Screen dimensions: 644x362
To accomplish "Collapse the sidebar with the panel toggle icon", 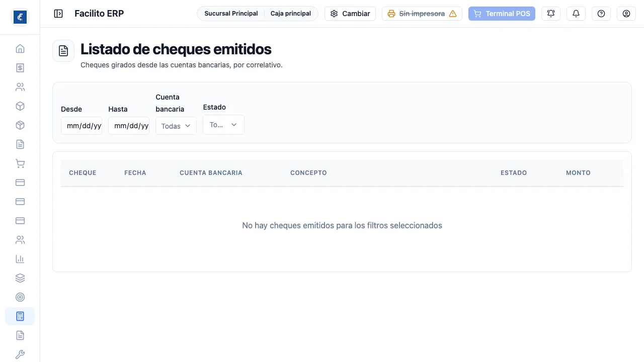I will (x=58, y=14).
